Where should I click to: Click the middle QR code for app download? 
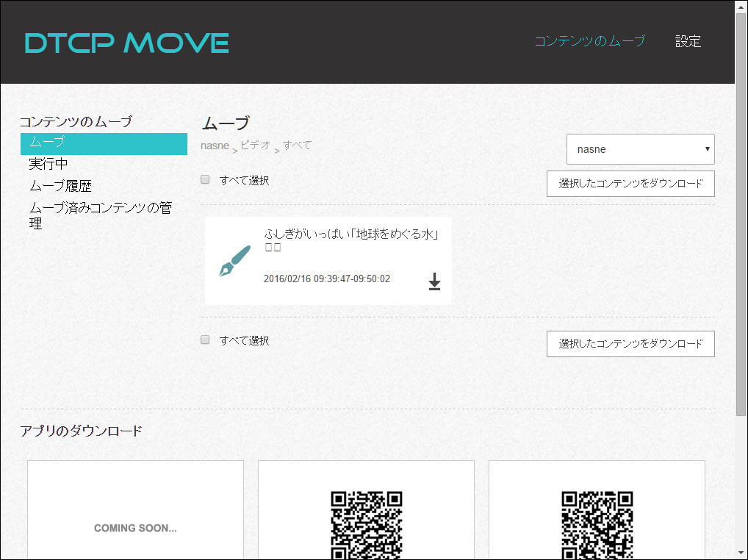pyautogui.click(x=366, y=525)
